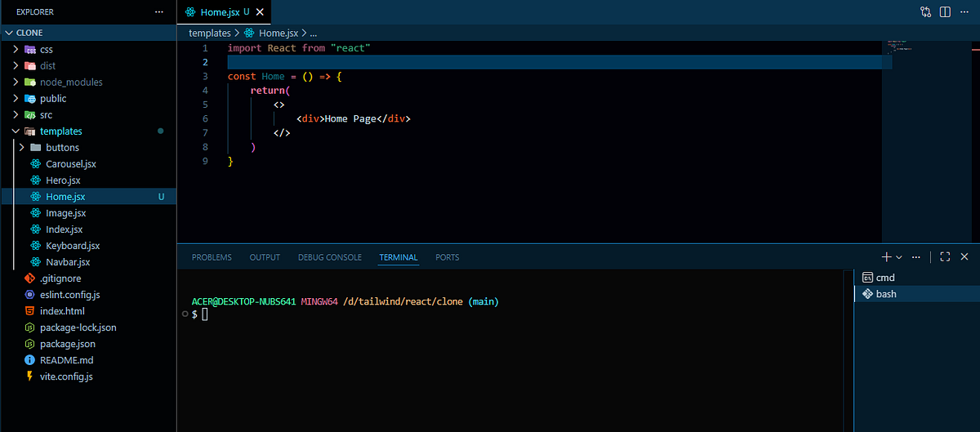Expand the src folder
This screenshot has width=980, height=432.
tap(89, 114)
